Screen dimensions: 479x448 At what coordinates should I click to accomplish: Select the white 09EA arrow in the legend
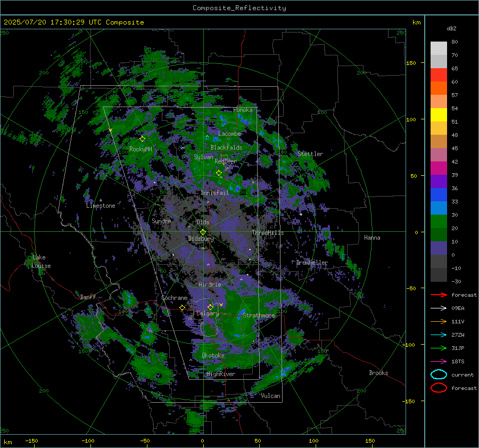[x=439, y=308]
